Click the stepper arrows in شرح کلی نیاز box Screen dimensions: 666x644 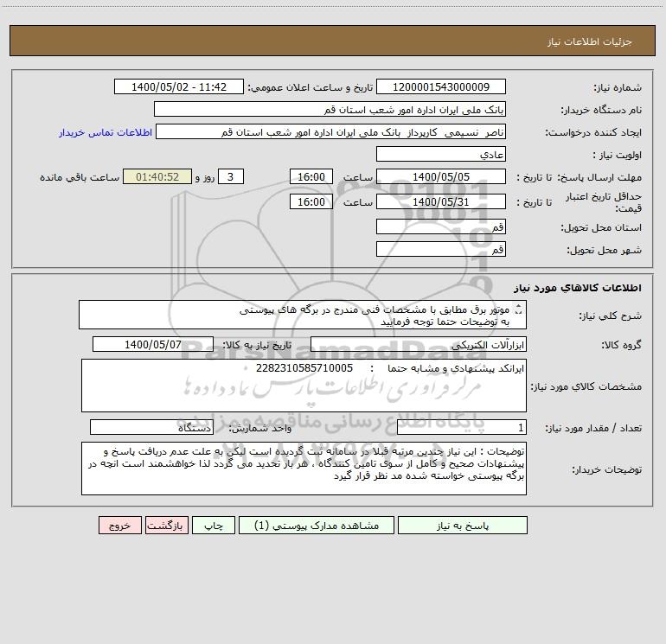coord(518,310)
